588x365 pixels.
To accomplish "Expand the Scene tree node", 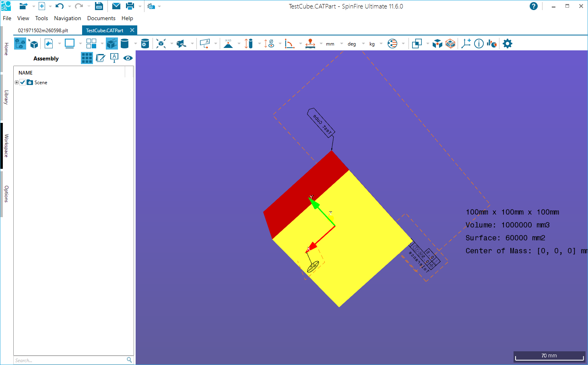I will coord(17,83).
